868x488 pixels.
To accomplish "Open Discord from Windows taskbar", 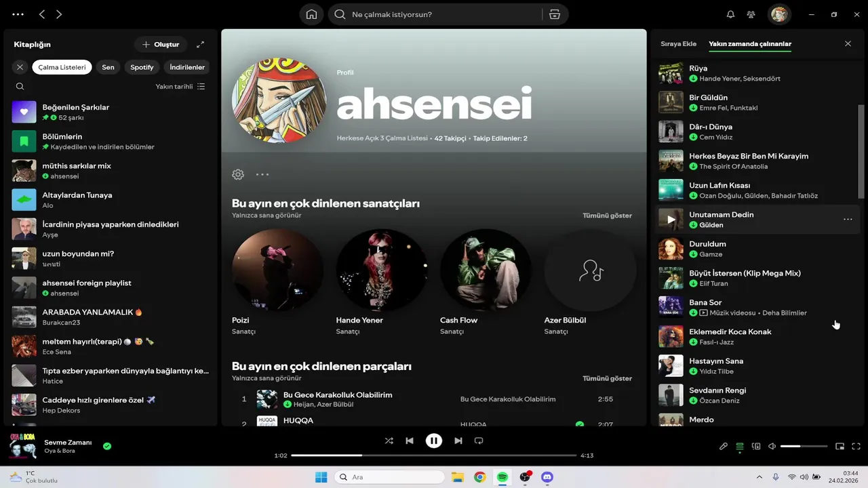I will pos(547,477).
